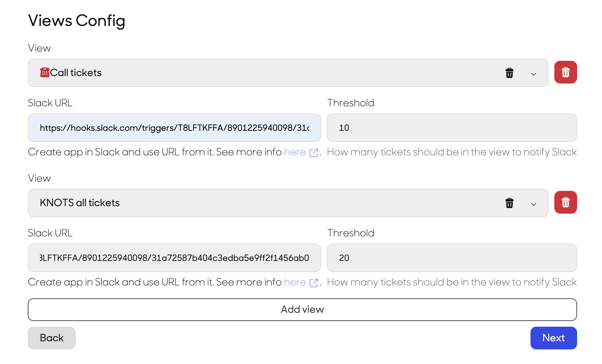Open the Call tickets view selector
602x364 pixels.
point(288,73)
